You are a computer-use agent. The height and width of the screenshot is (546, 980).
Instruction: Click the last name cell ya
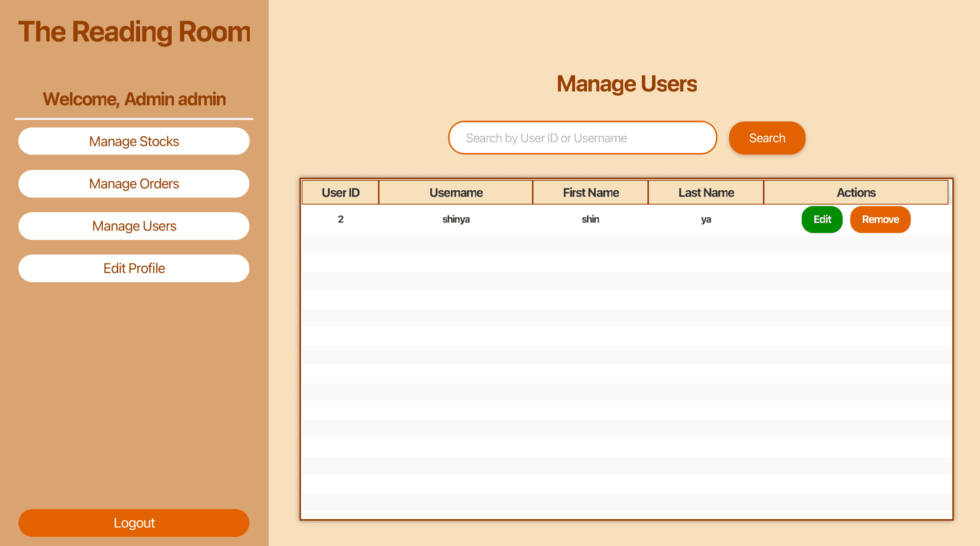706,219
